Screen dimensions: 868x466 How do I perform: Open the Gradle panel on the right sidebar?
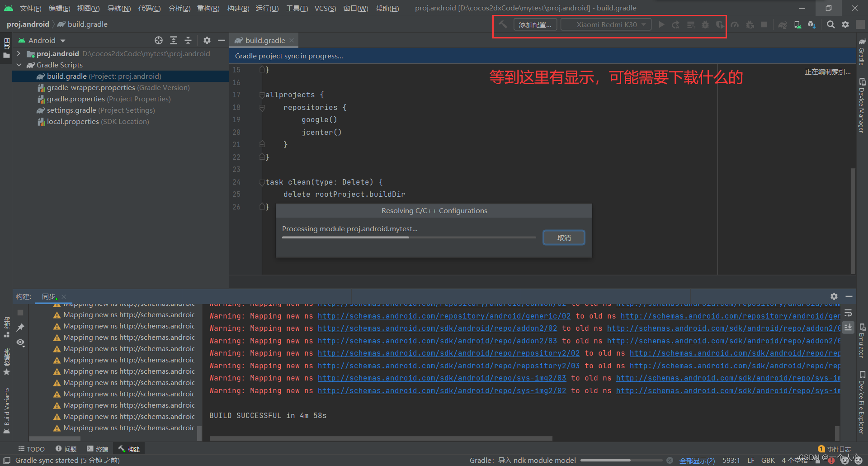[863, 54]
